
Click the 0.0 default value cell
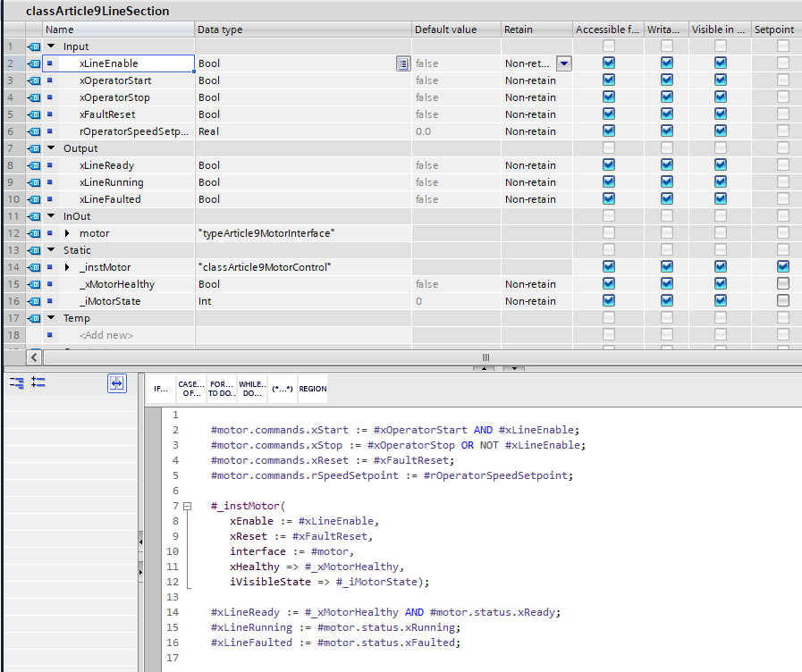click(456, 131)
